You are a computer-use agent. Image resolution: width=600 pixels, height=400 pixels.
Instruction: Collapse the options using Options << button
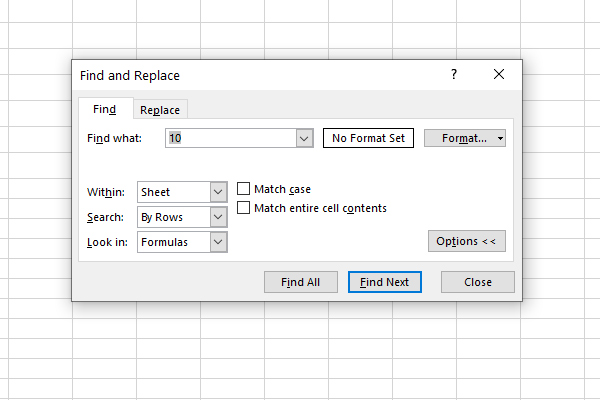tap(466, 241)
